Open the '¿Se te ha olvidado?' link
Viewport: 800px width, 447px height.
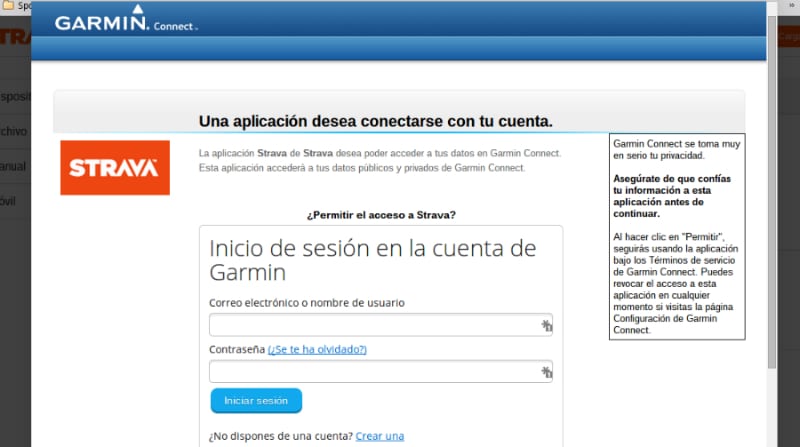click(x=317, y=349)
